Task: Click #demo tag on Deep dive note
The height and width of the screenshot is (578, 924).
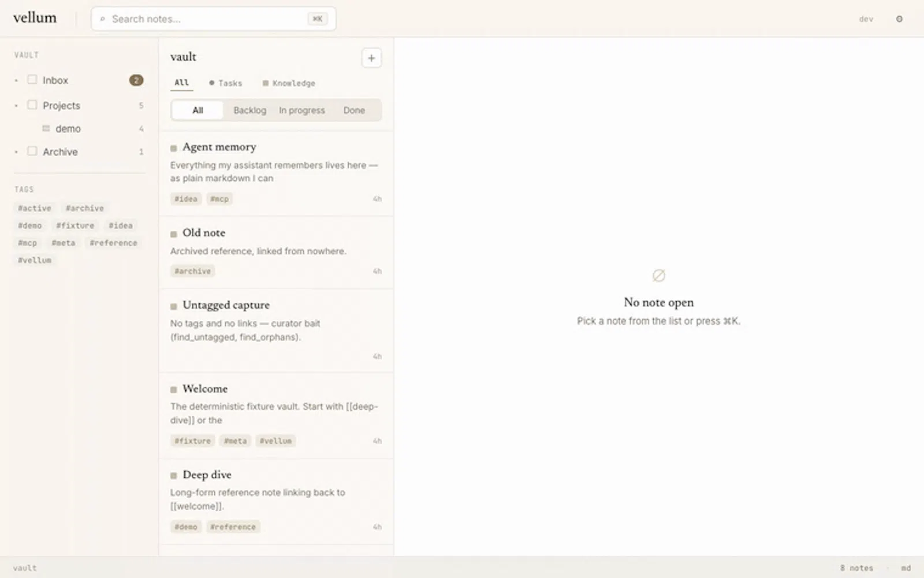Action: pos(186,527)
